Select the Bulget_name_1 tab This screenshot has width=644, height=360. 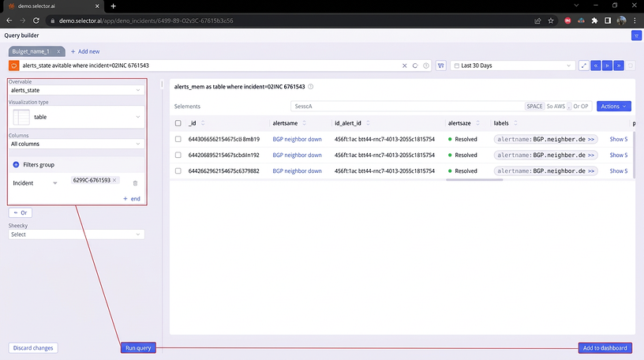point(31,51)
